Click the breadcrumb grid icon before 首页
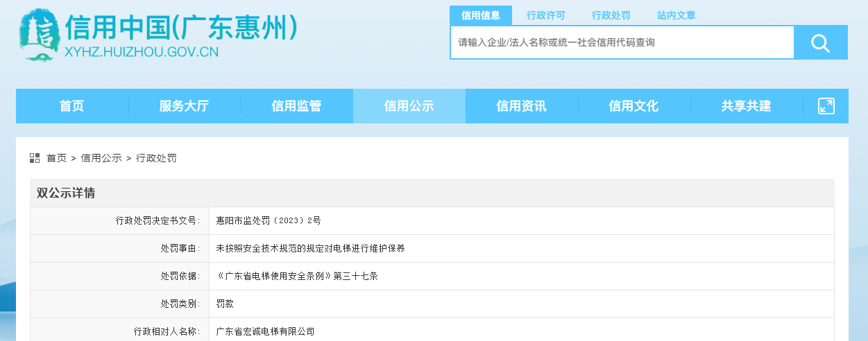The width and height of the screenshot is (868, 341). point(35,158)
